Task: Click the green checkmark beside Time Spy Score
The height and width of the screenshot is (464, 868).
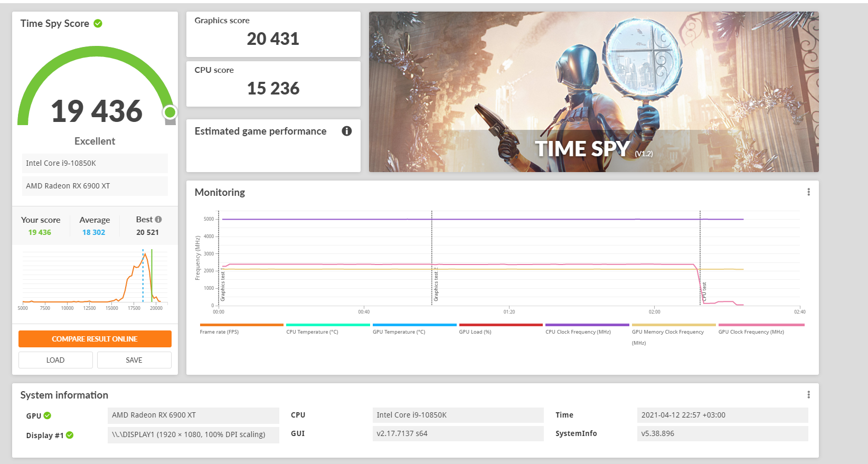Action: (x=98, y=23)
